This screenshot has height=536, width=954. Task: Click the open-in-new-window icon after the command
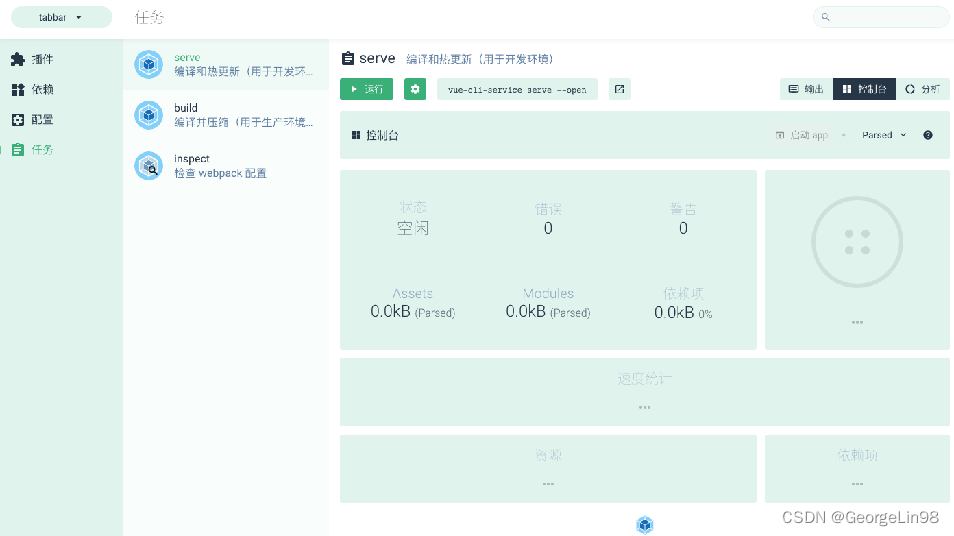620,89
